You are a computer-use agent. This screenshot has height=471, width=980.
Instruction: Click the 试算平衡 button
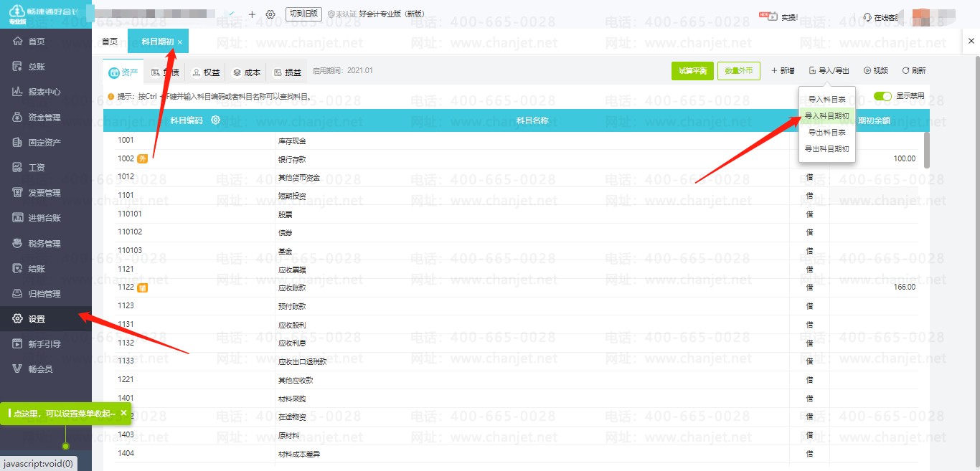692,71
